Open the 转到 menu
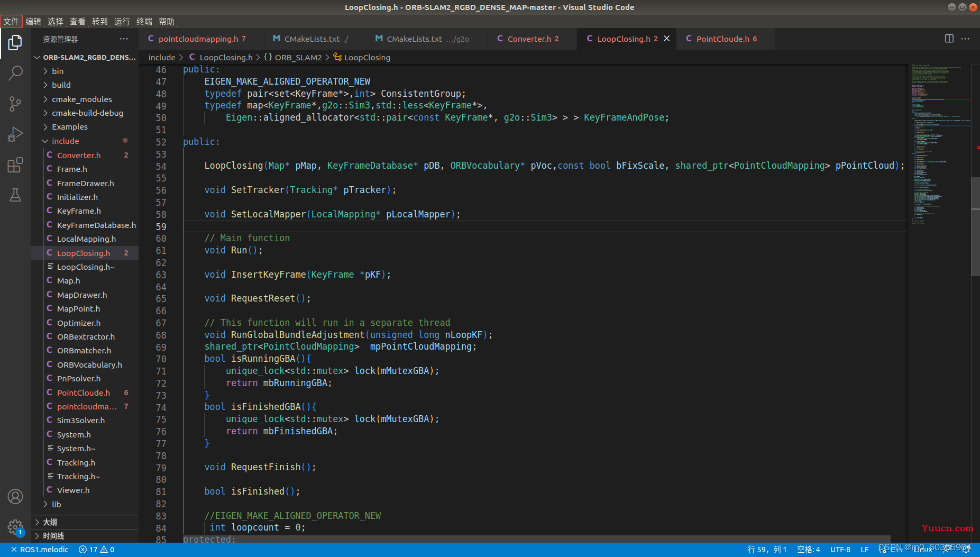 click(x=100, y=21)
